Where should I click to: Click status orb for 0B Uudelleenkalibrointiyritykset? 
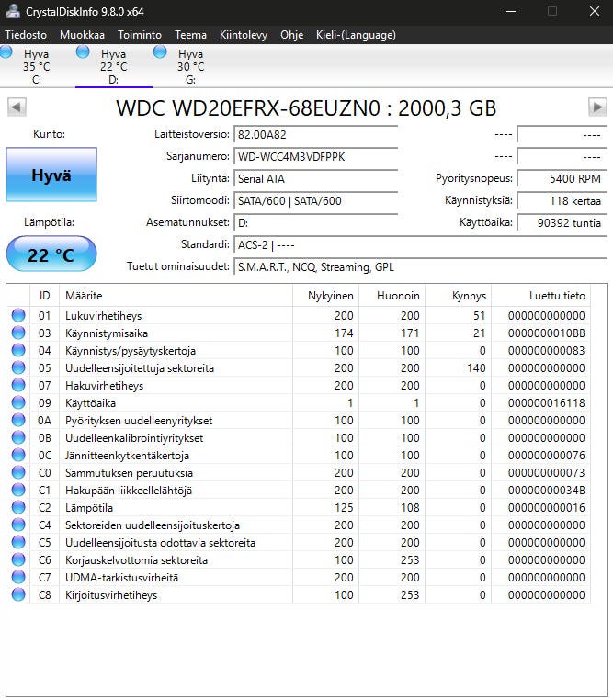click(18, 437)
